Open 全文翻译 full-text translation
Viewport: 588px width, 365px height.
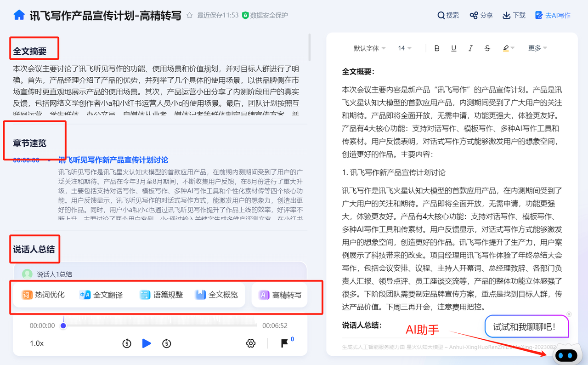(x=101, y=295)
